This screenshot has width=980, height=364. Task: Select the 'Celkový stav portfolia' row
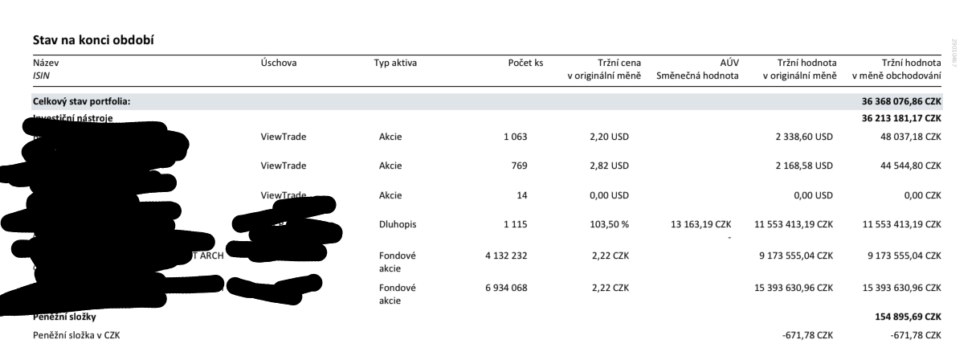click(487, 102)
